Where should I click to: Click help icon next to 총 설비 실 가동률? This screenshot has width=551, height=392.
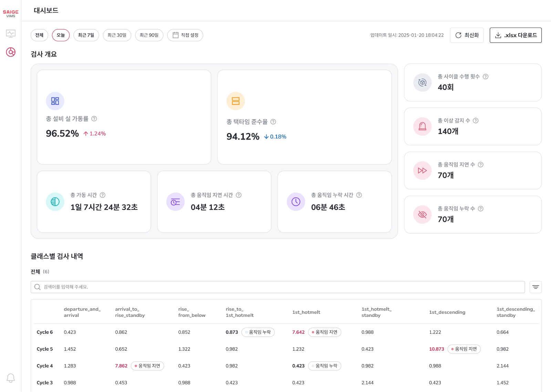[94, 118]
